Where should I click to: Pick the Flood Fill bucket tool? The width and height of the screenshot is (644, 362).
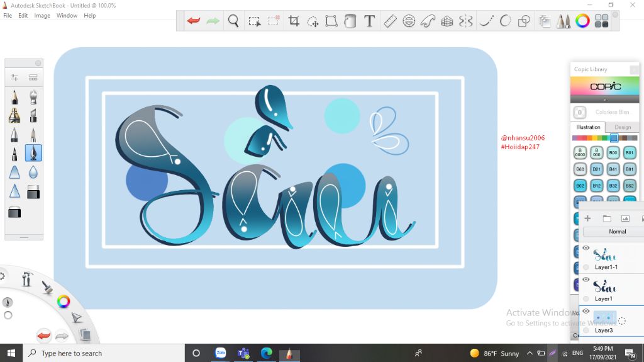pos(350,21)
